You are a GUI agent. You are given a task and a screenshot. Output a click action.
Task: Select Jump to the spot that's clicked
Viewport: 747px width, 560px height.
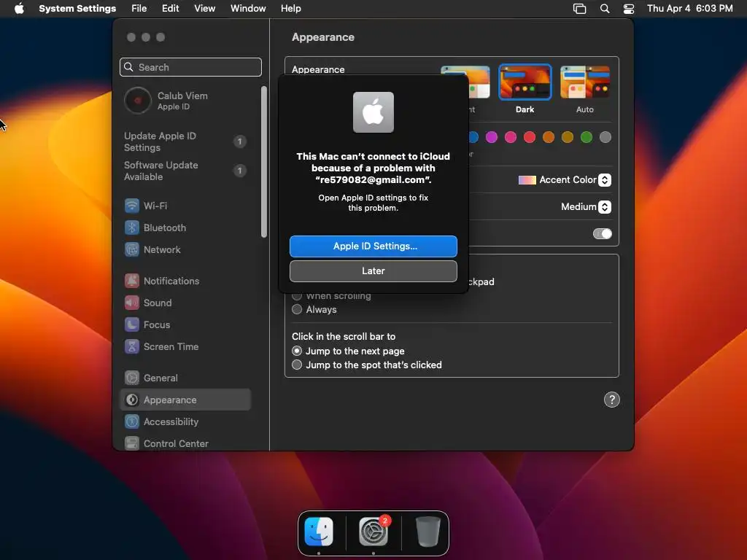[x=297, y=365]
